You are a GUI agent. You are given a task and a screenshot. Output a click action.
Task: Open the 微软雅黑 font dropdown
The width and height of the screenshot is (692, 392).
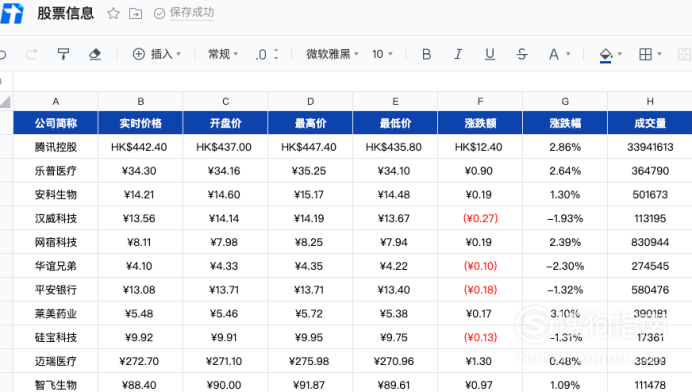pos(332,54)
